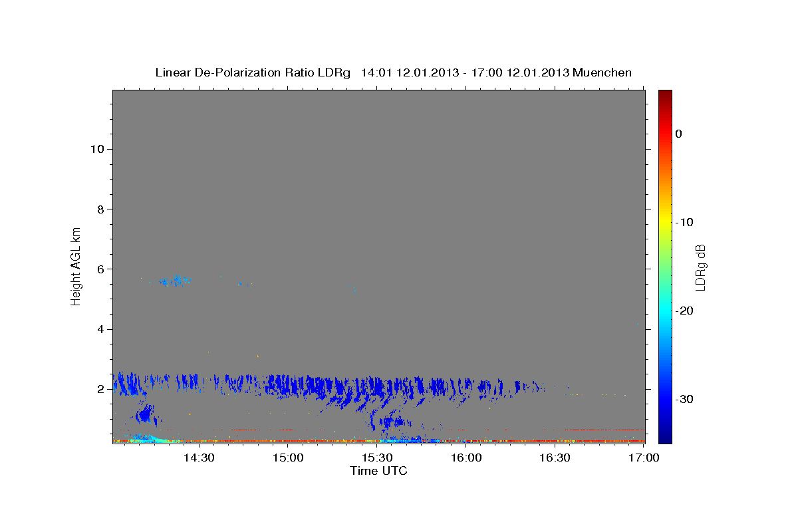This screenshot has width=798, height=532.
Task: Click the plot title 'Linear De-Polarization Ratio LDRg'
Action: point(253,72)
